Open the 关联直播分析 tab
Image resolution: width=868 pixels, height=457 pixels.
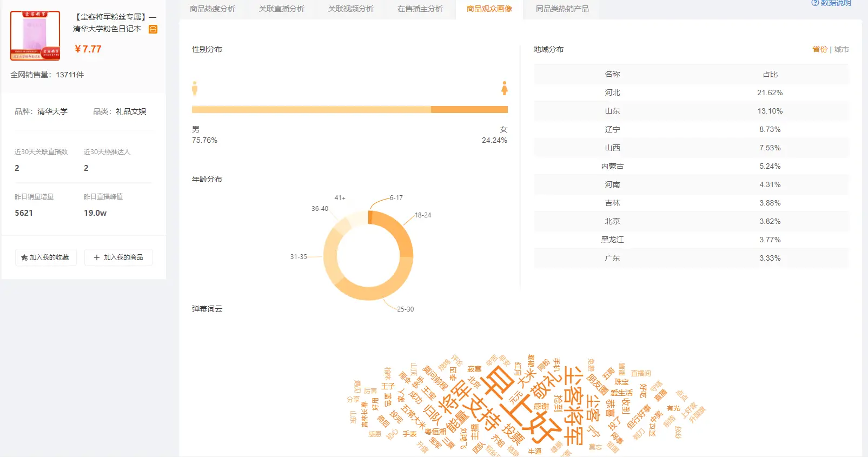pyautogui.click(x=282, y=9)
